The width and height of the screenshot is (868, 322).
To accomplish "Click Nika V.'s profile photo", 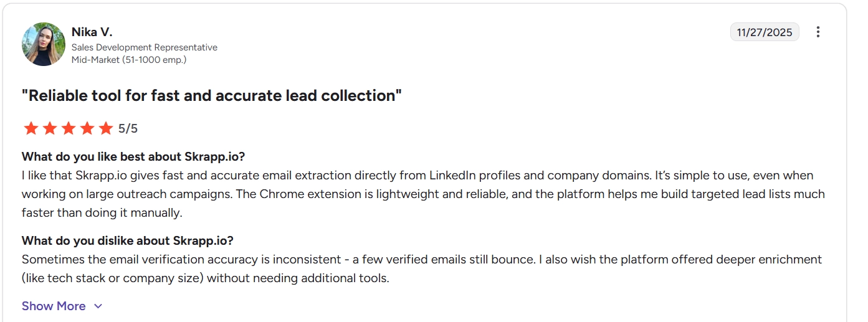I will 44,44.
